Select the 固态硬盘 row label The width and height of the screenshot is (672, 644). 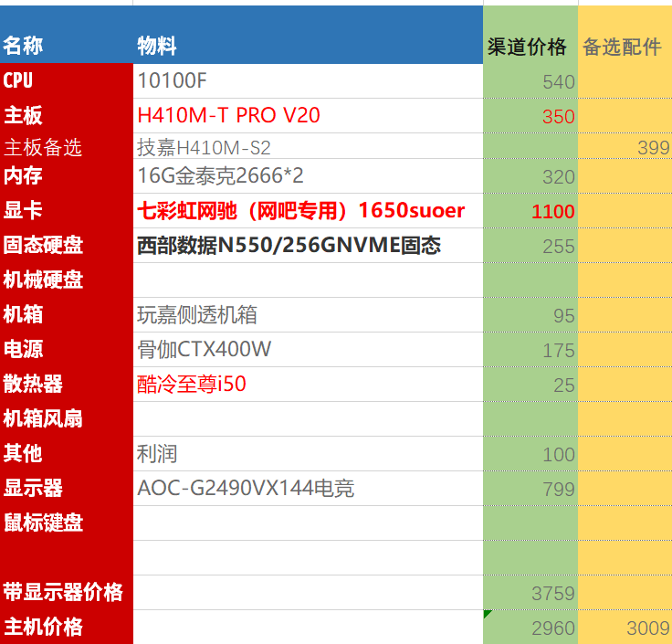67,246
